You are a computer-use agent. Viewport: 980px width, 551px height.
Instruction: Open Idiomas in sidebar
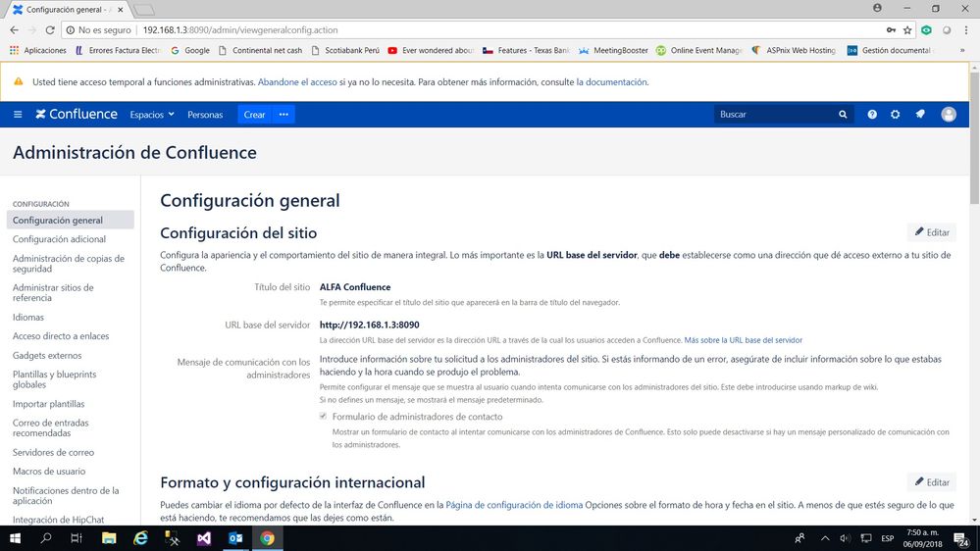[28, 318]
